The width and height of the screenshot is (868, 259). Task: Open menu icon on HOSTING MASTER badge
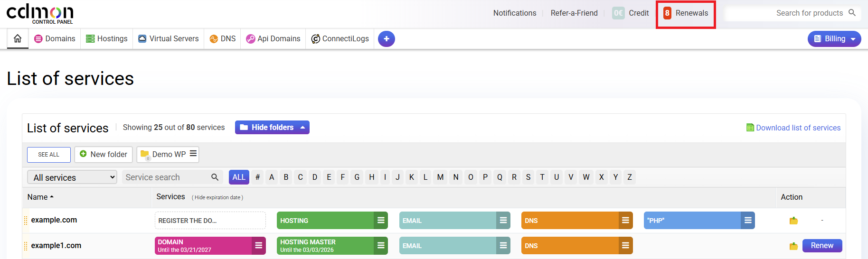(x=381, y=246)
